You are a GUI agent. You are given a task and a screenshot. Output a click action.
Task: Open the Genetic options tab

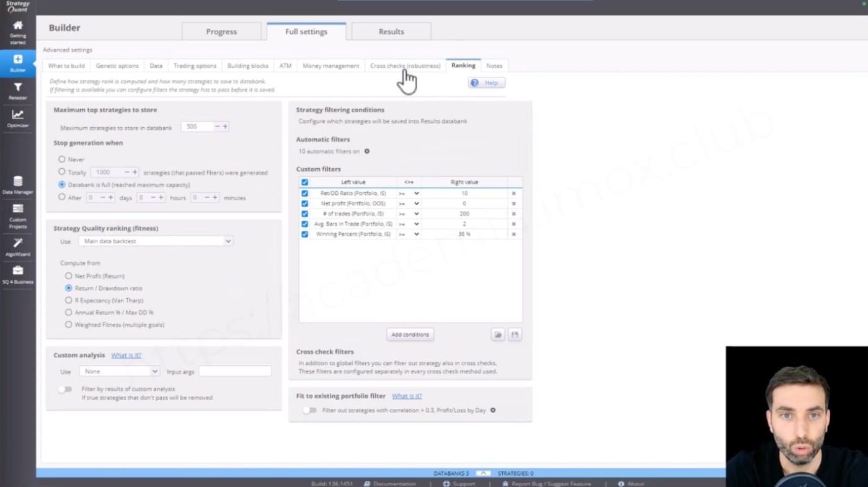coord(117,66)
